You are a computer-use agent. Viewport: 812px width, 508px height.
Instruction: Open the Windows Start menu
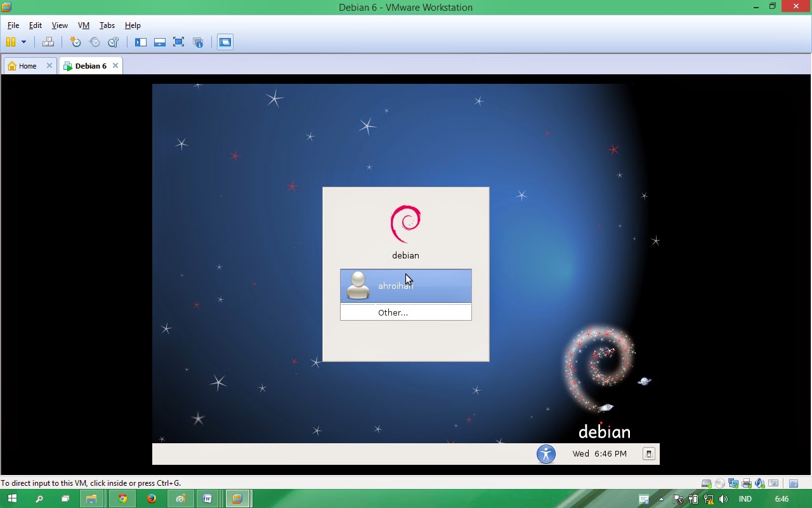pos(12,499)
